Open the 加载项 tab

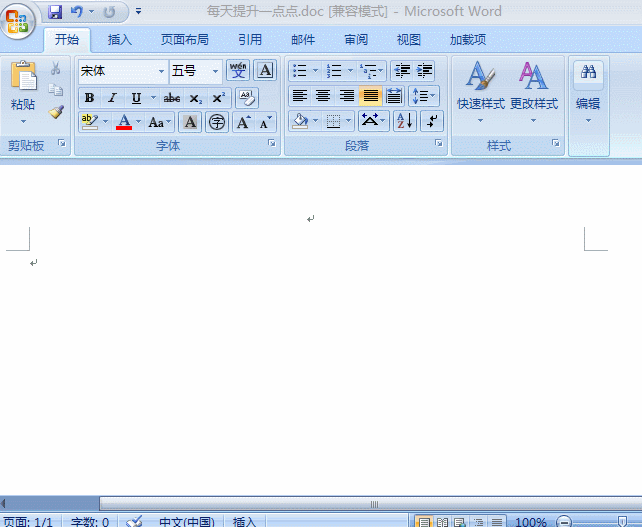coord(468,39)
